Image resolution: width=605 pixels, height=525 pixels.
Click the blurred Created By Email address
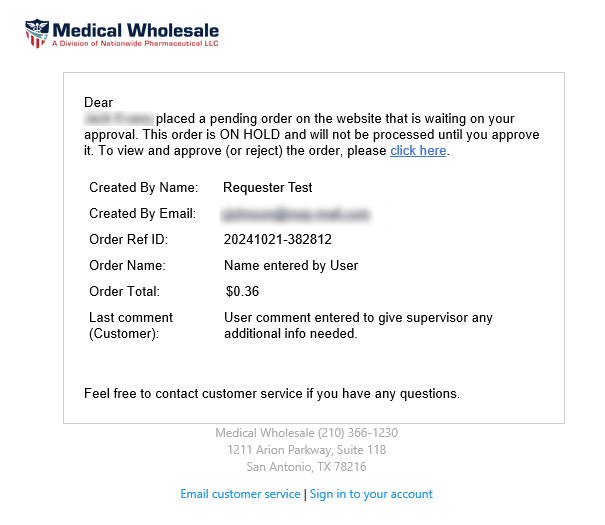(297, 214)
